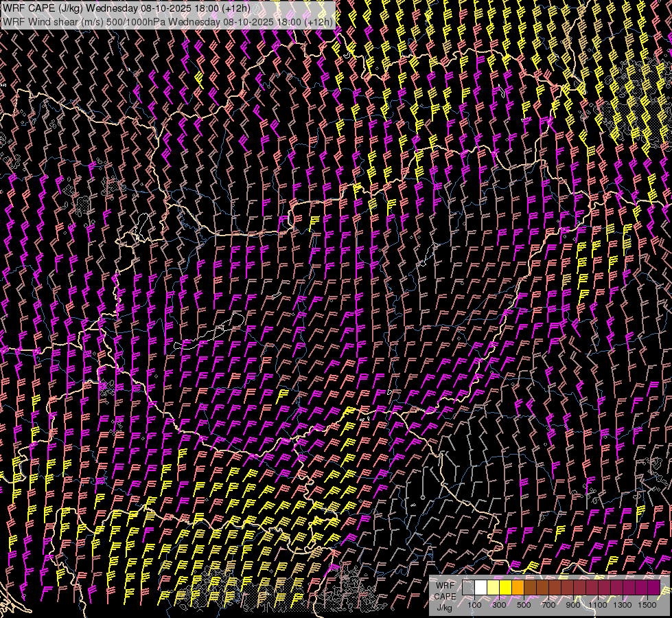Click the 900 legend tick label
Screen dimensions: 672x618
click(573, 604)
